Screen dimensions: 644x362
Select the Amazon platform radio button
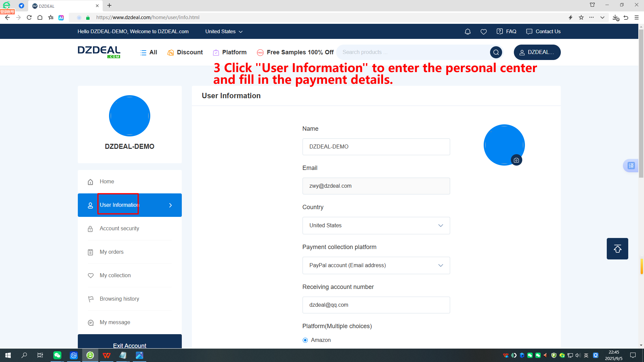click(305, 340)
